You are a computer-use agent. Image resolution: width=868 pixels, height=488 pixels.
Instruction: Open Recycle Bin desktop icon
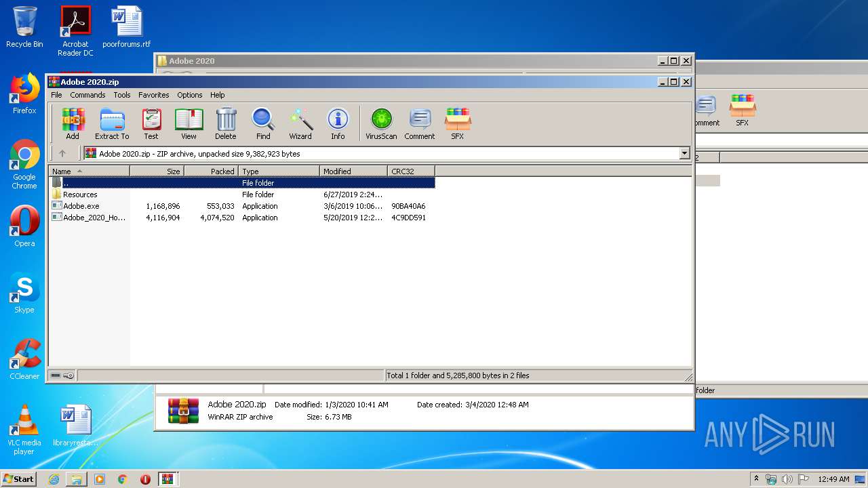(x=24, y=27)
